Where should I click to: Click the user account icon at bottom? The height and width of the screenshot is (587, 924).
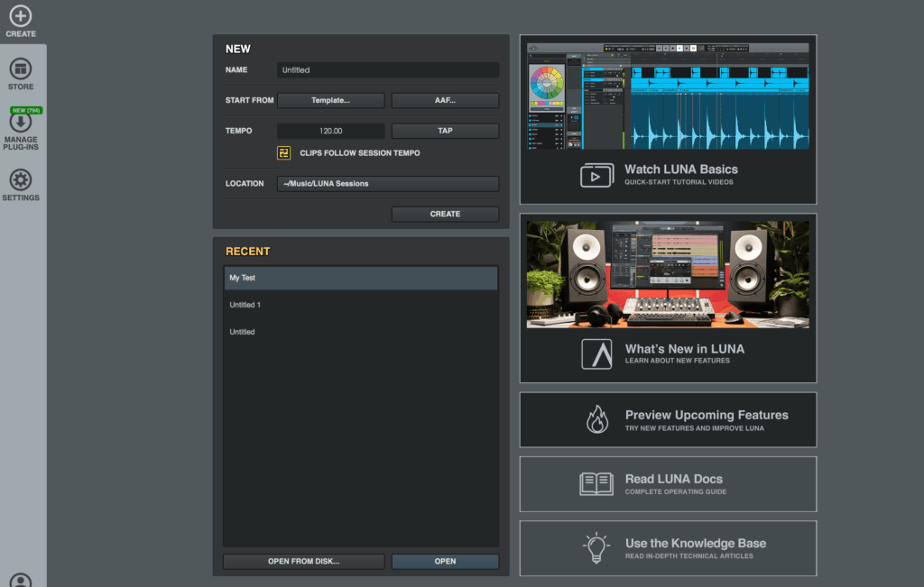click(20, 580)
